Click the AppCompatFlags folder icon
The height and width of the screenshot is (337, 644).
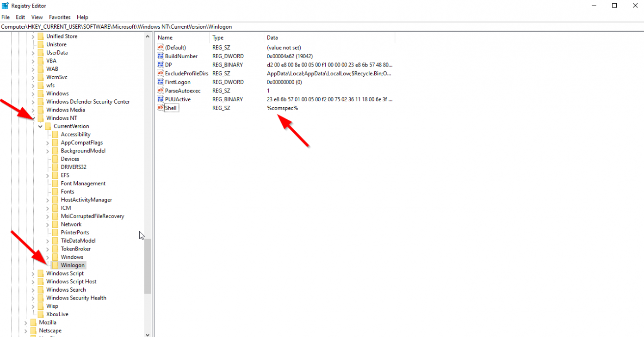click(x=55, y=143)
